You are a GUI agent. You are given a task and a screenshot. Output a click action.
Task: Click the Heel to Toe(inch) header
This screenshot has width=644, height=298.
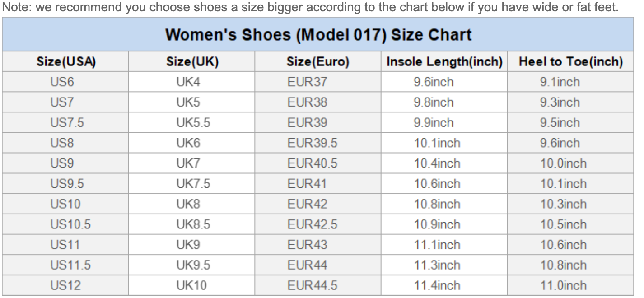point(571,62)
